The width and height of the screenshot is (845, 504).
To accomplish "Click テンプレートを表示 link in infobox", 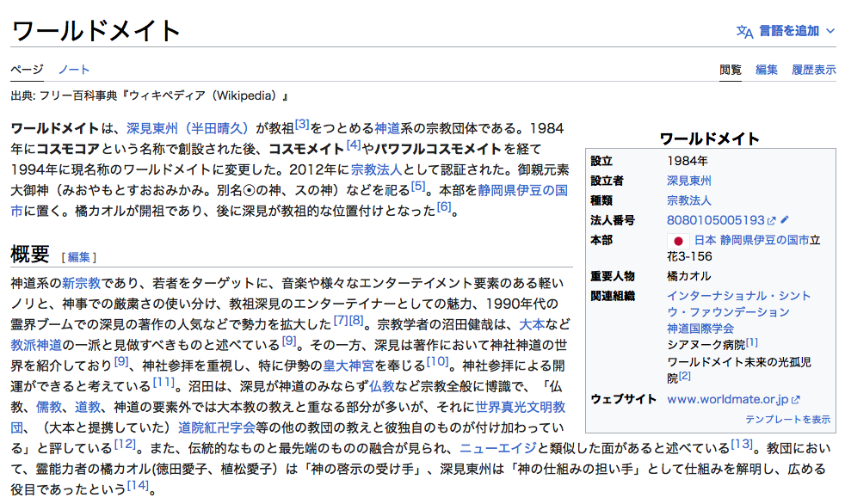I will point(788,420).
